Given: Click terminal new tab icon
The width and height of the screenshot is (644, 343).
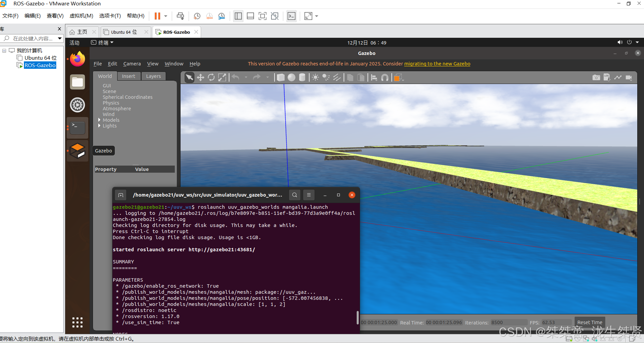Looking at the screenshot, I should [x=121, y=195].
